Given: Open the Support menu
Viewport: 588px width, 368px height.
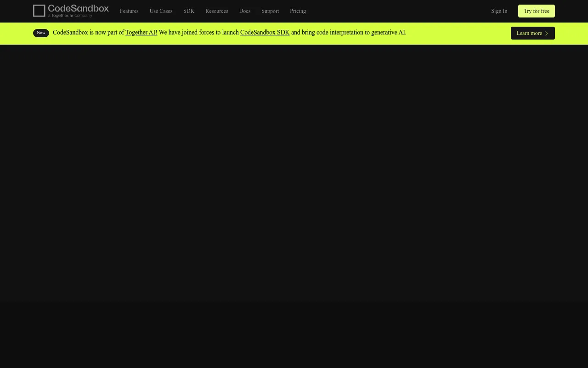Looking at the screenshot, I should point(270,11).
